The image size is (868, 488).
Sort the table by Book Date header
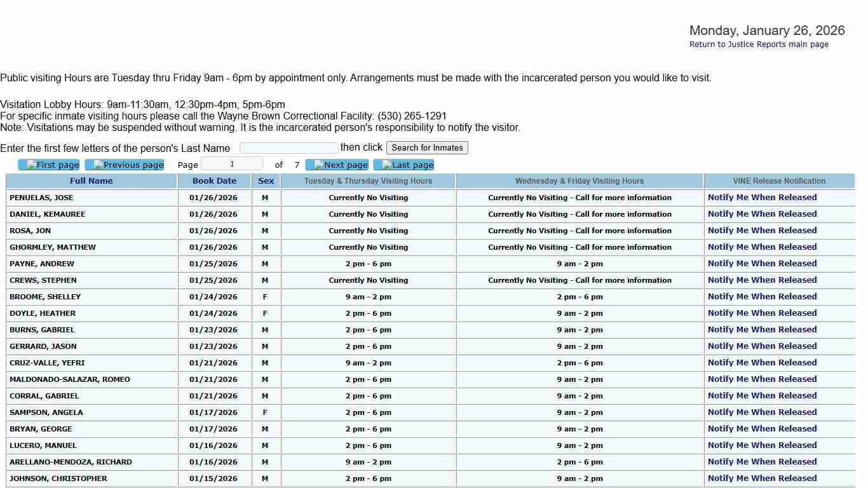pos(214,181)
